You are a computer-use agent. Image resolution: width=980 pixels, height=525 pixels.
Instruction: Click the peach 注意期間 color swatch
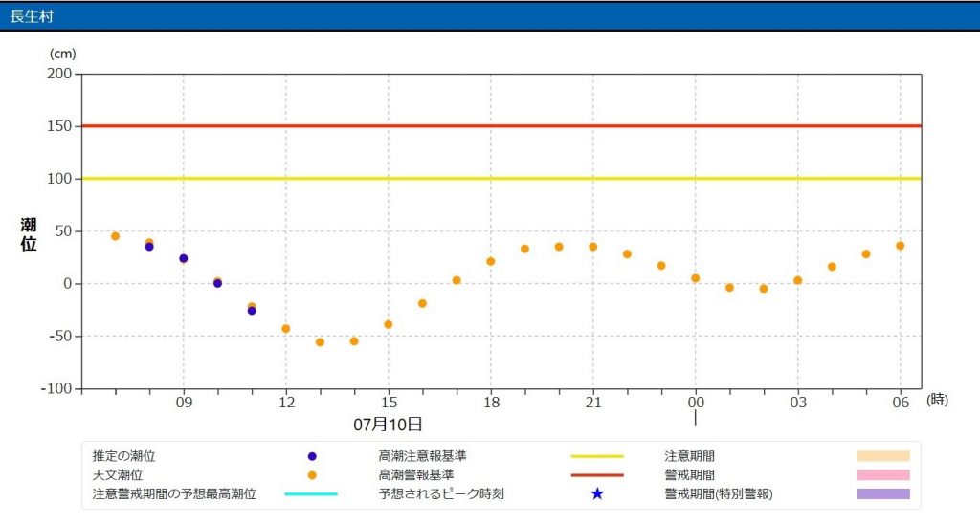(x=883, y=456)
